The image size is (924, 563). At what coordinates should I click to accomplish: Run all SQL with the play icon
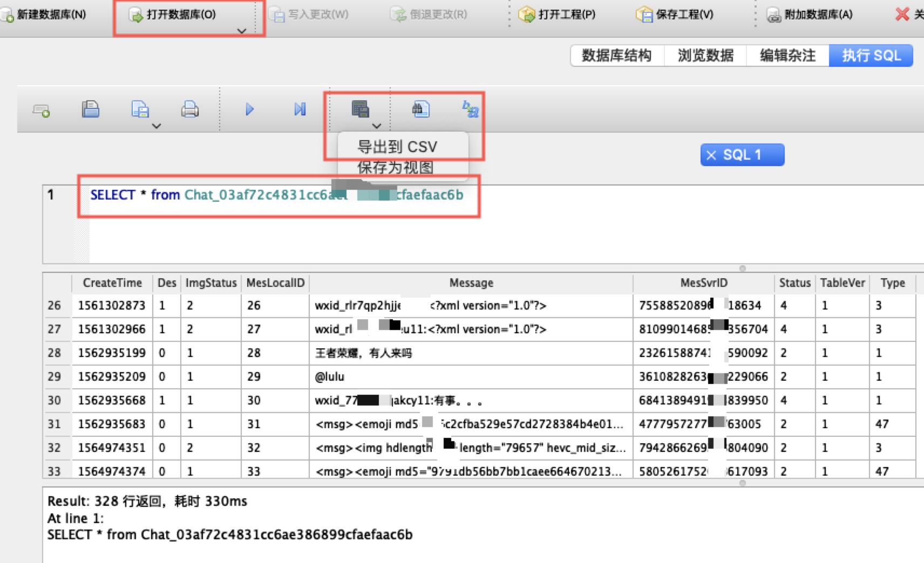(x=249, y=109)
